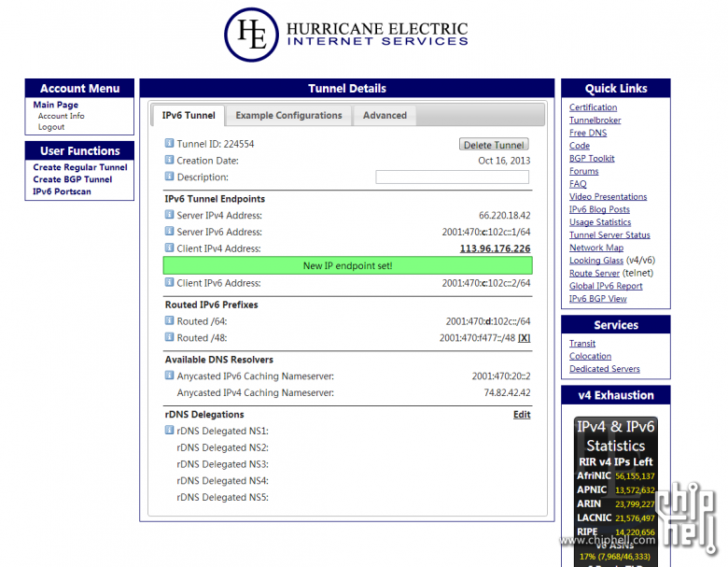Click info icon beside Anycasted IPv6 Caching Nameserver
The height and width of the screenshot is (567, 728).
coord(170,376)
